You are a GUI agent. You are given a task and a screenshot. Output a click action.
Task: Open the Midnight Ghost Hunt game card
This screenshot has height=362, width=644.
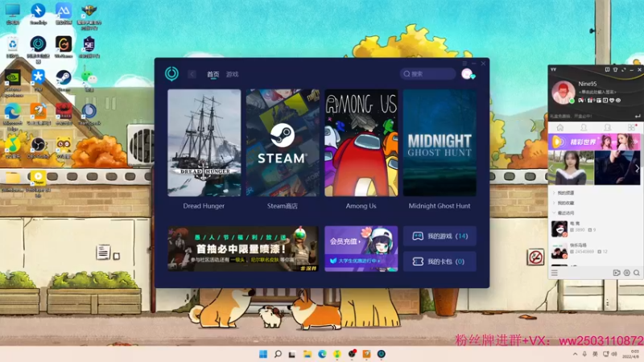(440, 143)
